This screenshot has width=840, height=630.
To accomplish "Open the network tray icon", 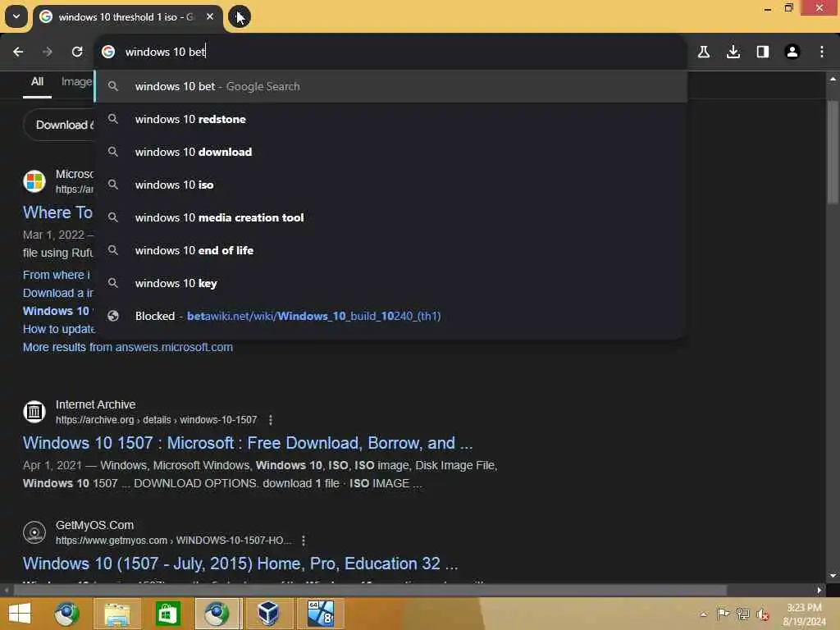I will (x=743, y=614).
